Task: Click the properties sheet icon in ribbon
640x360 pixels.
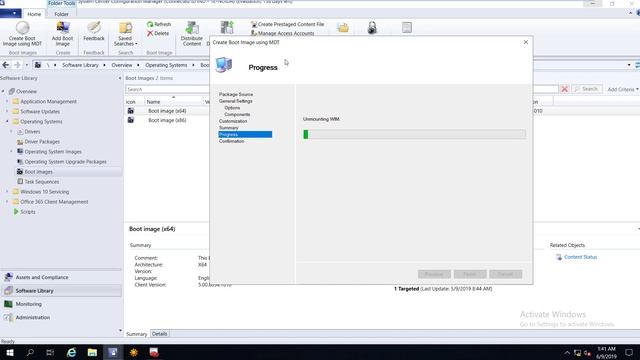Action: 407,28
